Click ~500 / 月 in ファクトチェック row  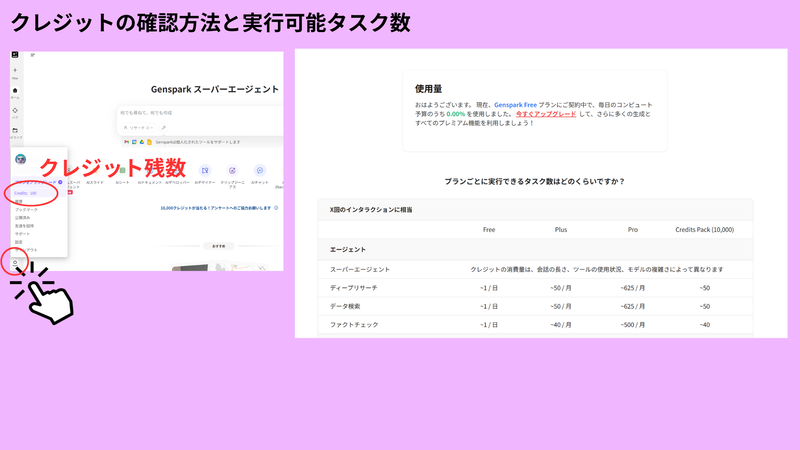(633, 324)
